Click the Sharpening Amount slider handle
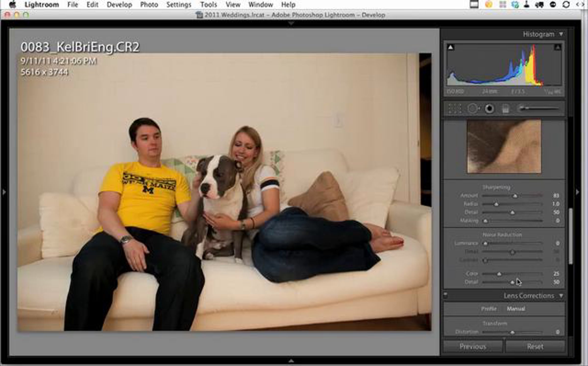Viewport: 588px width, 366px height. click(x=515, y=196)
